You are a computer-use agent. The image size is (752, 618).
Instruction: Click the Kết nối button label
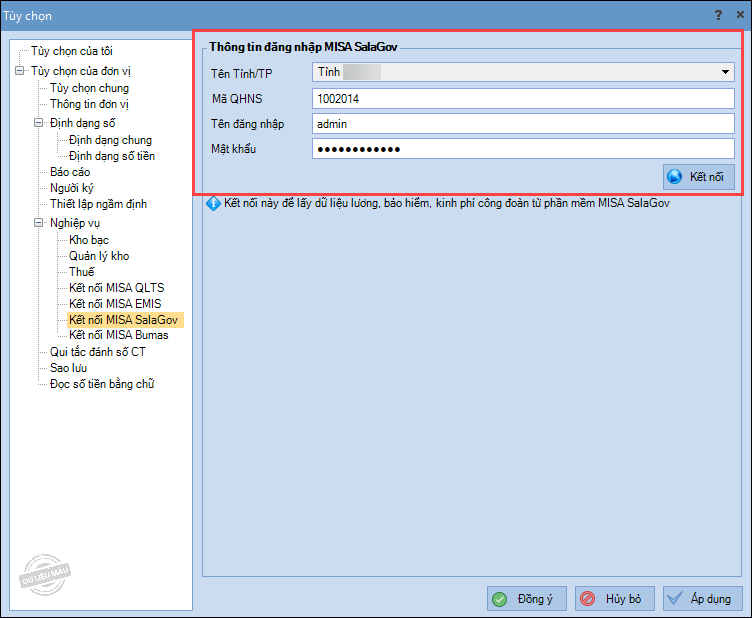(x=706, y=177)
